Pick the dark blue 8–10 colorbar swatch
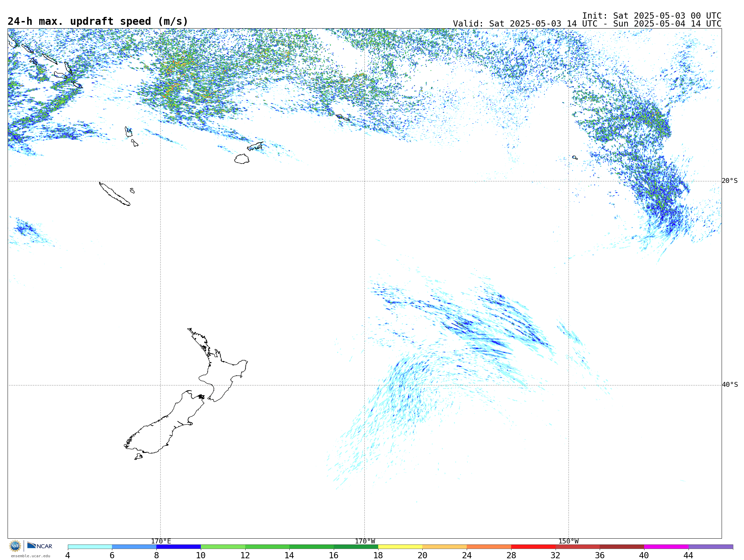Screen dimensions: 744x560 click(x=178, y=547)
